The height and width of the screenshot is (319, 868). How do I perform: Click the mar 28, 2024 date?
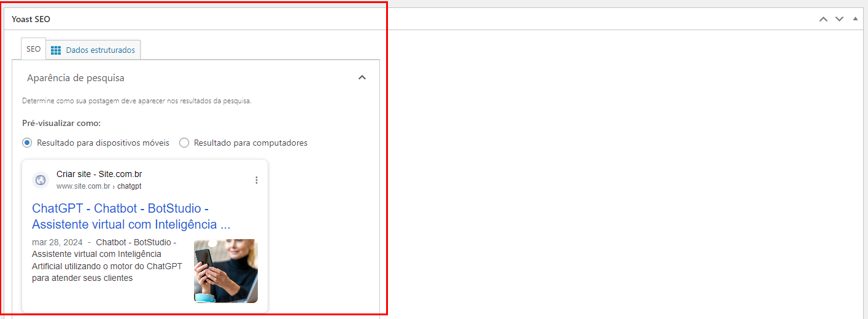pyautogui.click(x=57, y=242)
